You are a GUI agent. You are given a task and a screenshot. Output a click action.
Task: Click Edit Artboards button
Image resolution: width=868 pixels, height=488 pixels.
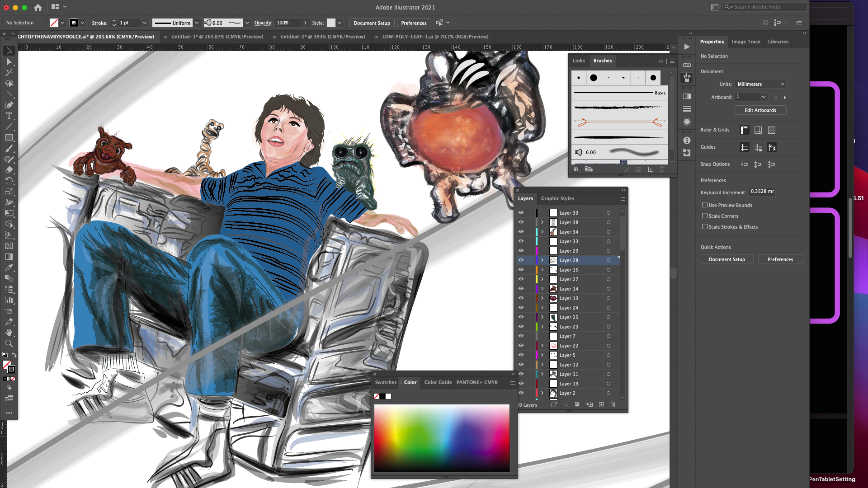click(x=760, y=110)
